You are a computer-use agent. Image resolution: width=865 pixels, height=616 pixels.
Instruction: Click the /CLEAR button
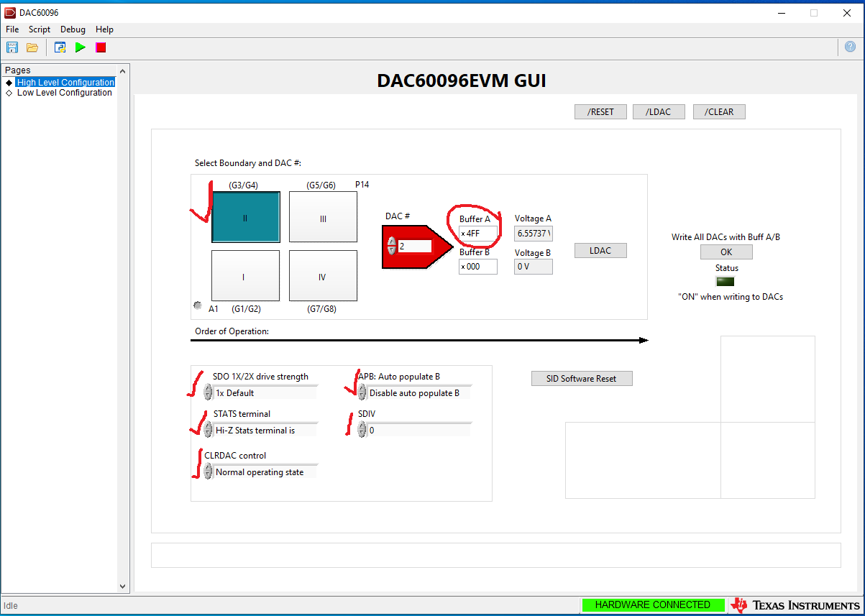click(719, 112)
